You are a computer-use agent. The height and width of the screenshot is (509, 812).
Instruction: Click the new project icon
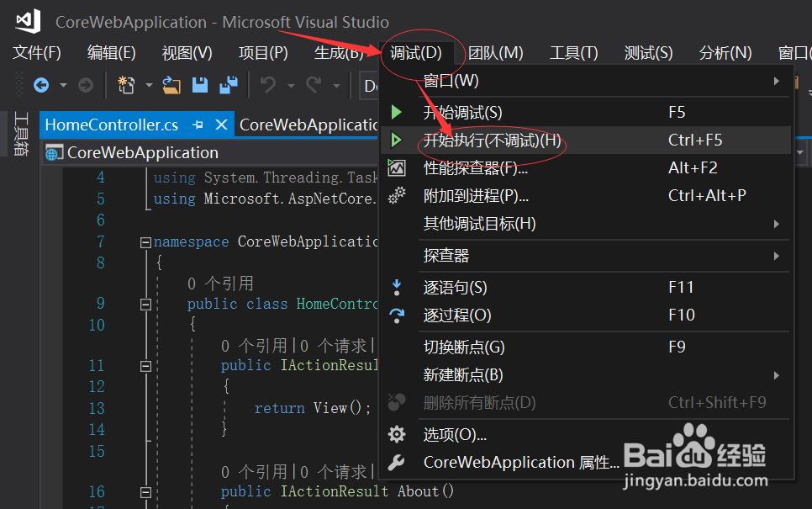pos(126,84)
